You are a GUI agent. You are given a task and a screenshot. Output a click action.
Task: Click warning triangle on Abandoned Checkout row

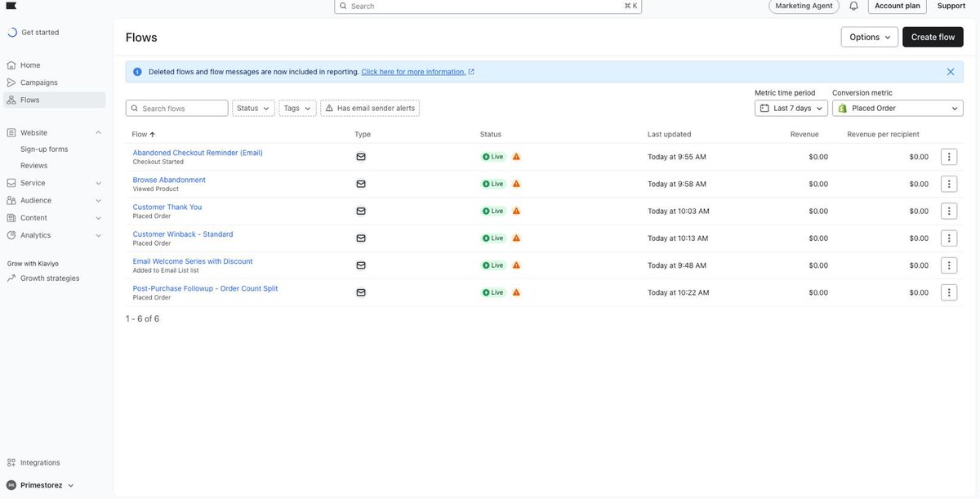tap(516, 157)
